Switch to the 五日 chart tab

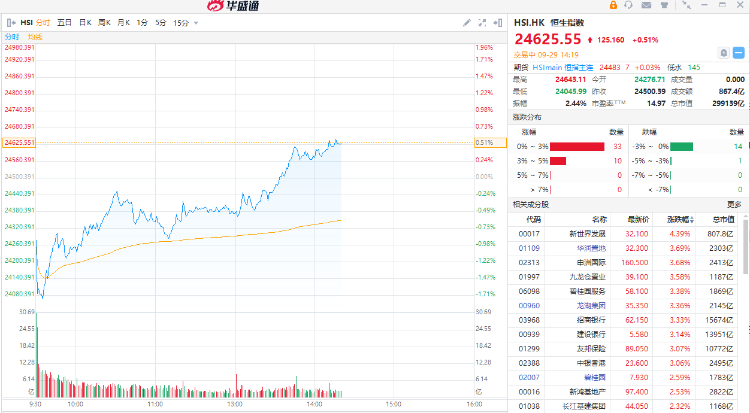pos(64,21)
